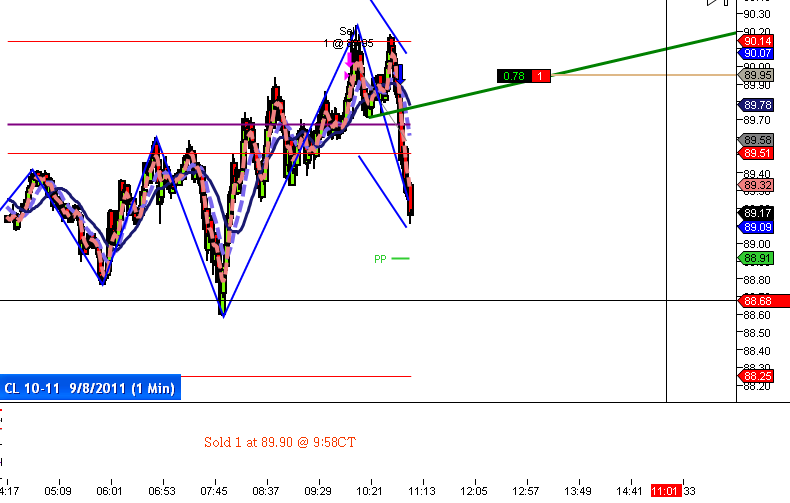Click the 90.30 price axis label
The height and width of the screenshot is (503, 790).
click(x=757, y=14)
